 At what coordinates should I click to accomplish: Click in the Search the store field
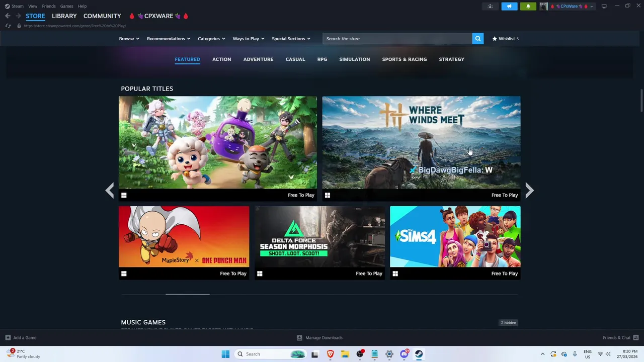397,39
